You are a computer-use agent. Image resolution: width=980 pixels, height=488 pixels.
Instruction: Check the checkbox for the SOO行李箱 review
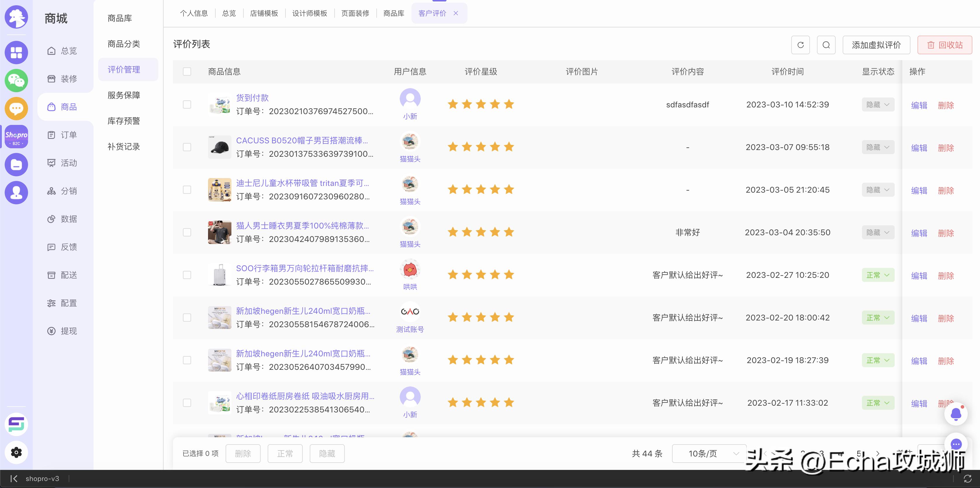[187, 275]
